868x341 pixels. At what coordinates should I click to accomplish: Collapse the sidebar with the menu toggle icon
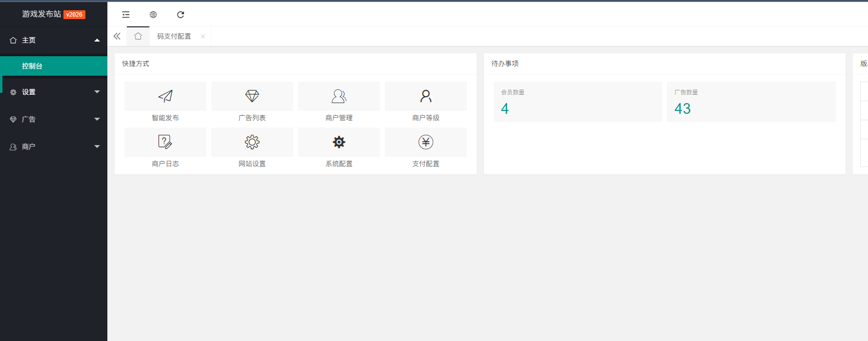(126, 15)
